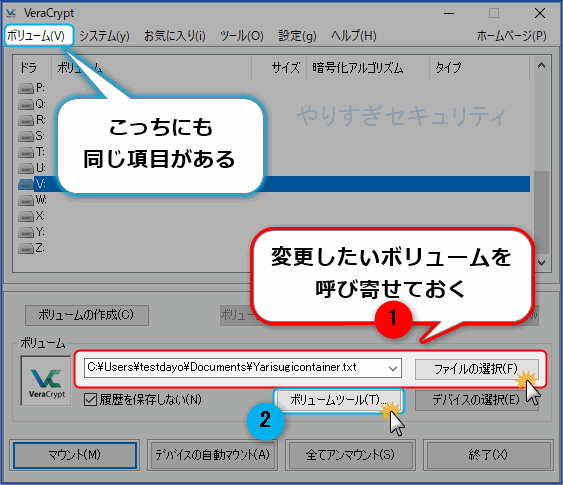
Task: Select the X: drive icon
Action: coord(26,216)
